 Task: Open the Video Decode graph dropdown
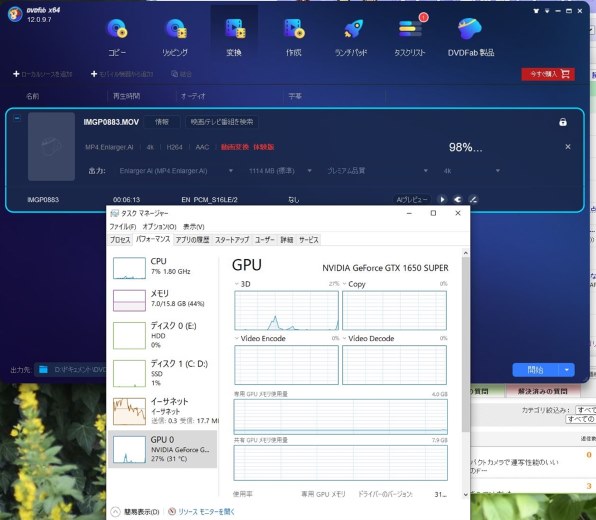click(x=344, y=338)
